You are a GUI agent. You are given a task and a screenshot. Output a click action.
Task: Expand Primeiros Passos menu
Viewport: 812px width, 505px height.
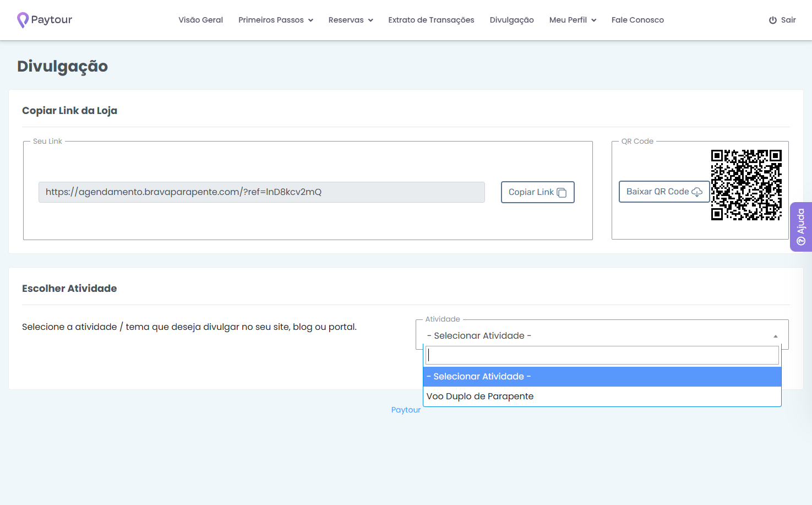pos(276,20)
